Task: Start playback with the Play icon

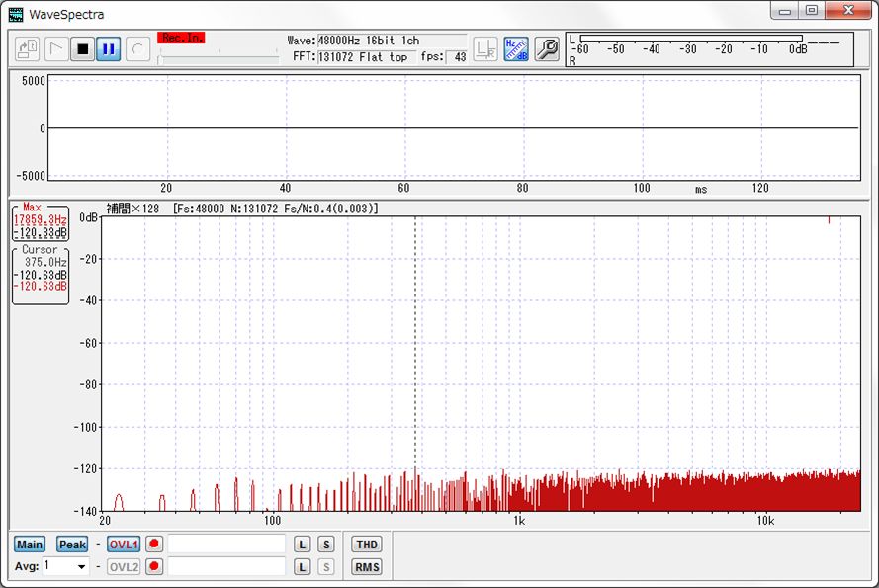Action: pos(56,49)
